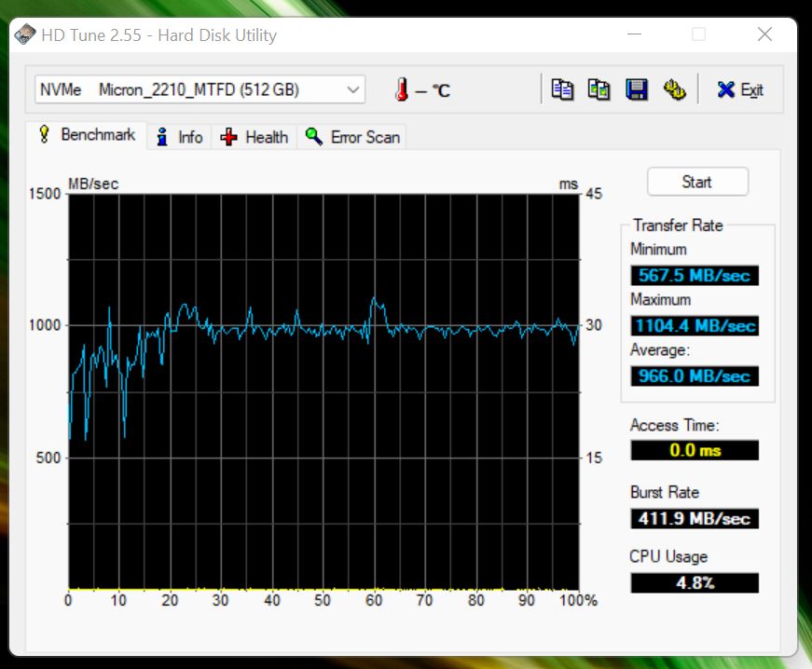Click the red cross Health icon

coord(228,137)
